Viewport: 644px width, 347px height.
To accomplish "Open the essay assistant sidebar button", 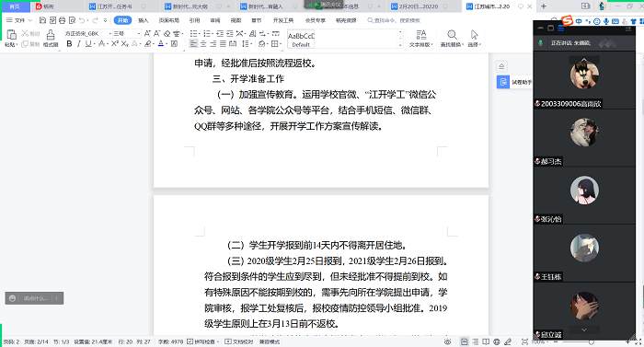I will pyautogui.click(x=514, y=82).
